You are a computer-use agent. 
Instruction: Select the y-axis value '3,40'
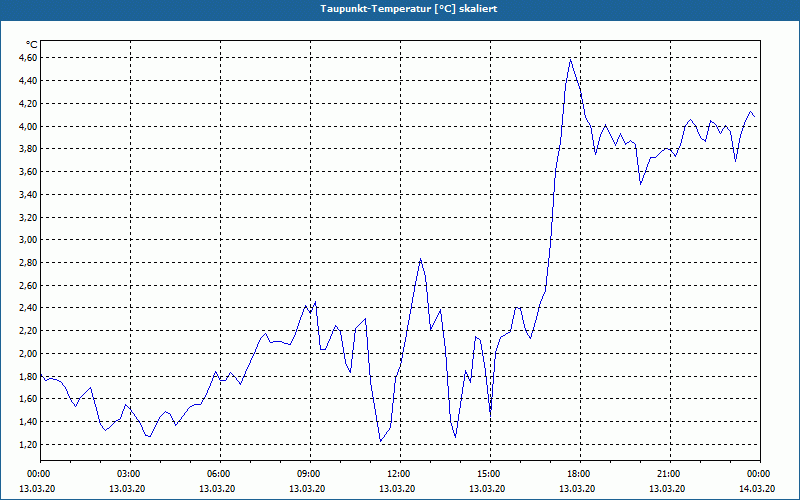(29, 194)
